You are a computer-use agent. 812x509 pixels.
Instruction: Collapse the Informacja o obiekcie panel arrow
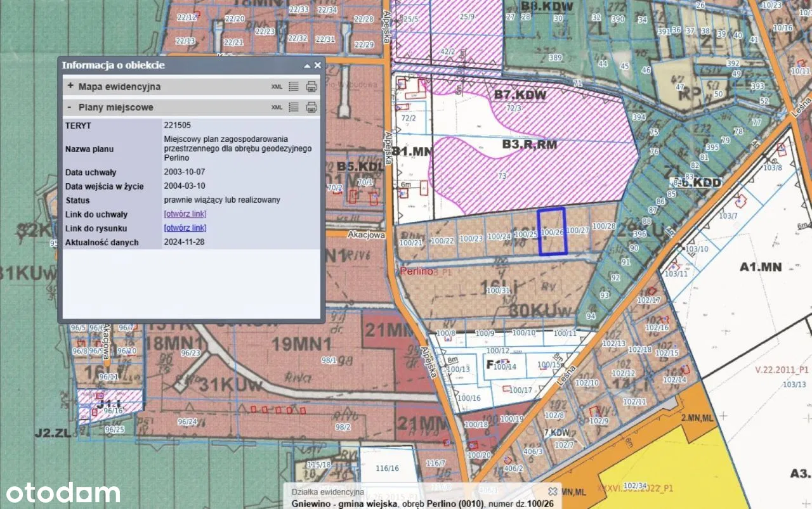(x=307, y=65)
